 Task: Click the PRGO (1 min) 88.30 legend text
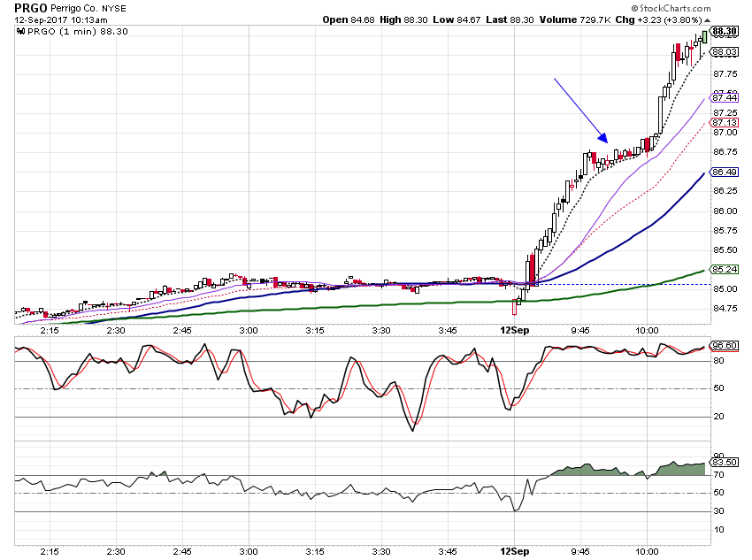pos(78,32)
